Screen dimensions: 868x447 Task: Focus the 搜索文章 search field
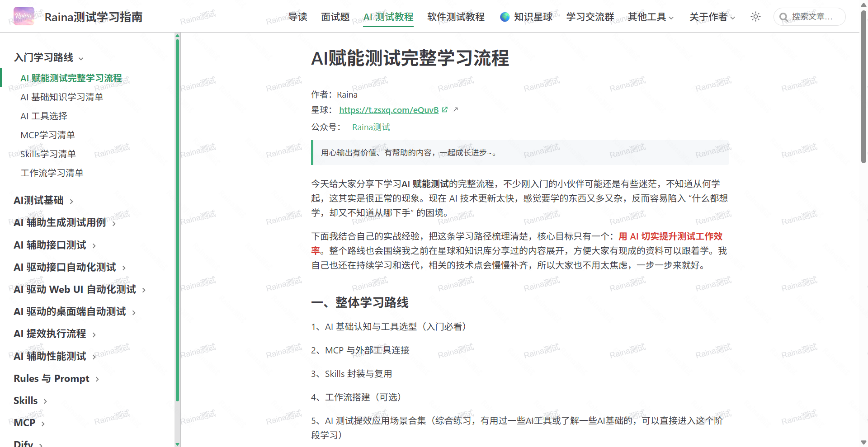pyautogui.click(x=809, y=17)
